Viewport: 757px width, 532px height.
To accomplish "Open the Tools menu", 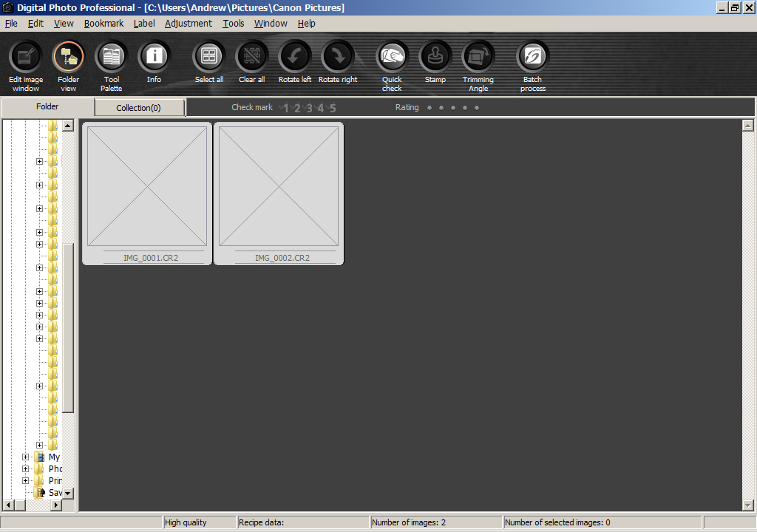I will click(233, 23).
